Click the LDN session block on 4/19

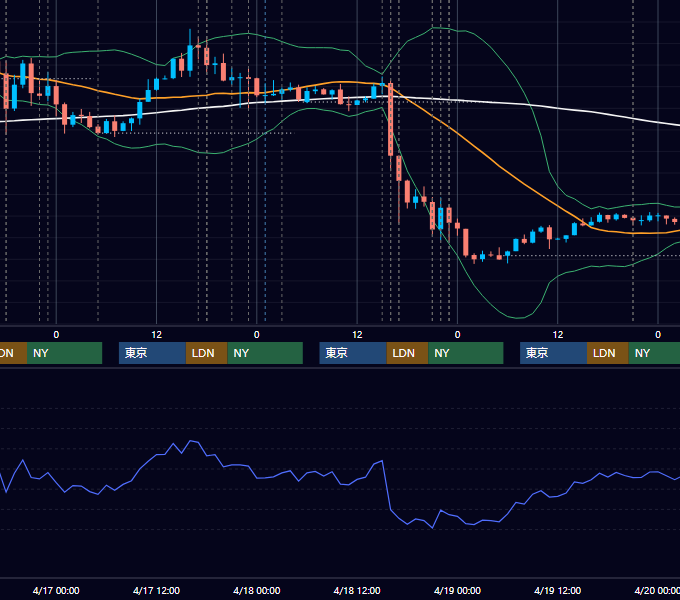(608, 353)
